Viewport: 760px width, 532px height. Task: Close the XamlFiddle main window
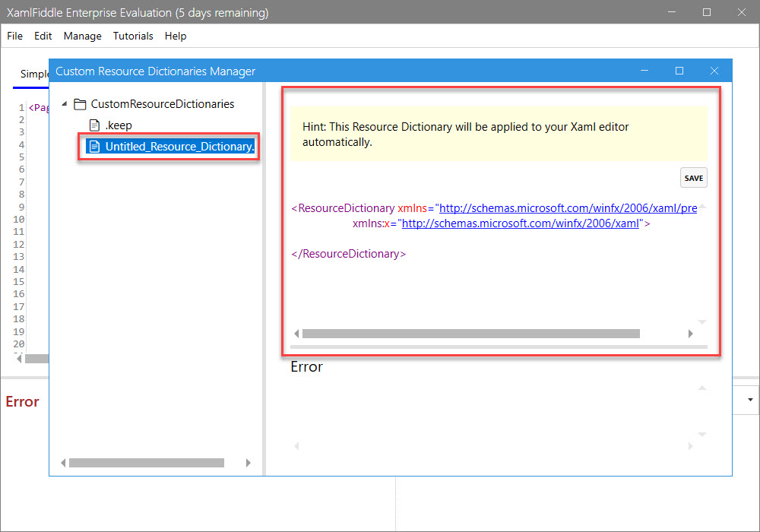pos(742,12)
